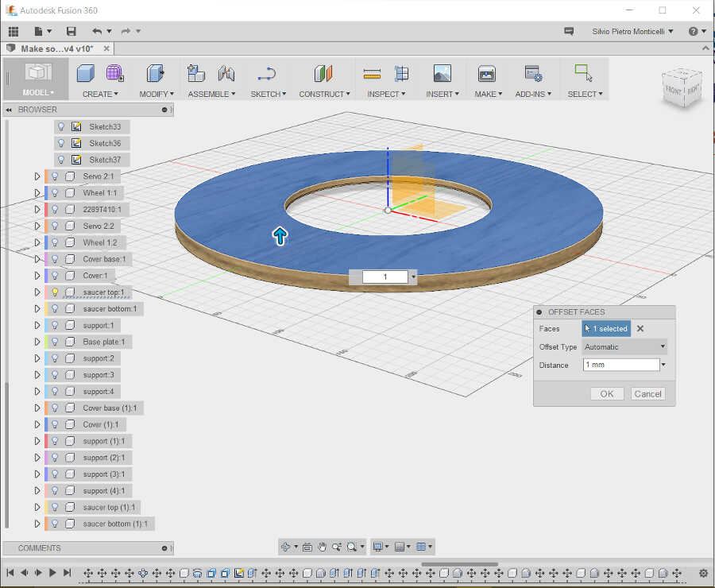This screenshot has width=715, height=588.
Task: Click OK in Offset Faces dialog
Action: [606, 393]
